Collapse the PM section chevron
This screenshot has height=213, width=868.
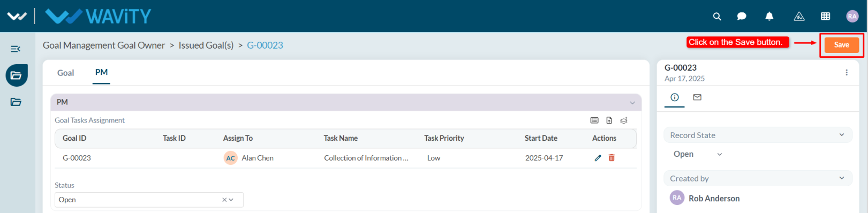click(632, 102)
